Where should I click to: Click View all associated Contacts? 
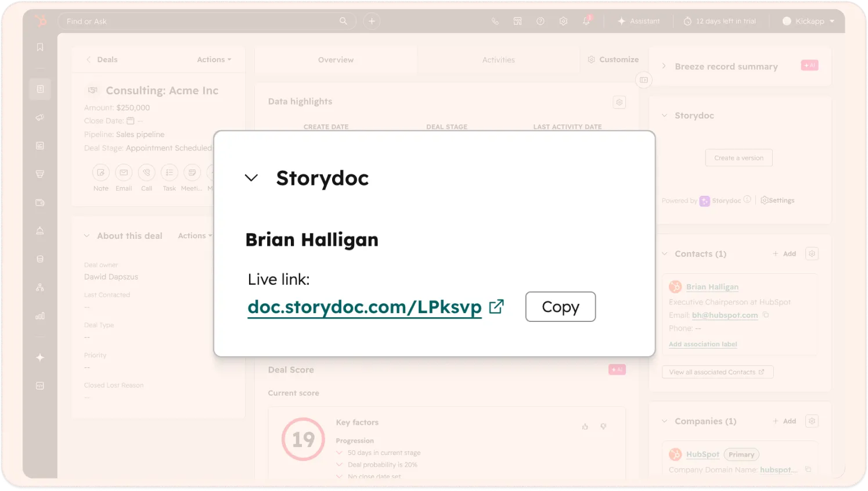[x=718, y=372]
